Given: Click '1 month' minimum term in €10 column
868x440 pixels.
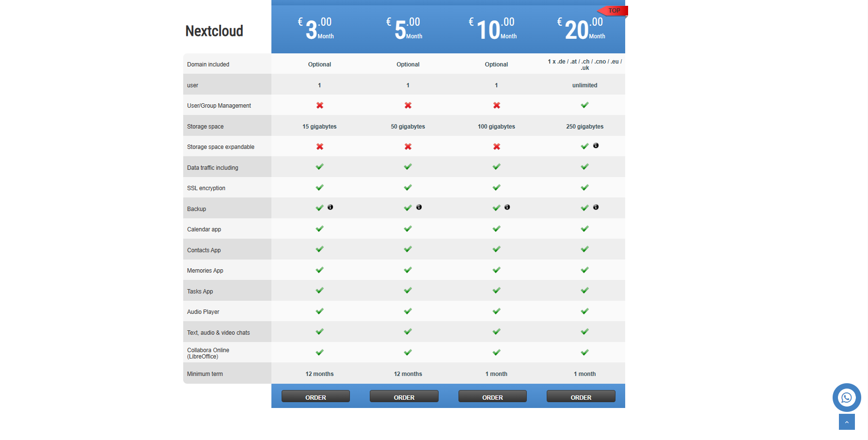Looking at the screenshot, I should [496, 374].
